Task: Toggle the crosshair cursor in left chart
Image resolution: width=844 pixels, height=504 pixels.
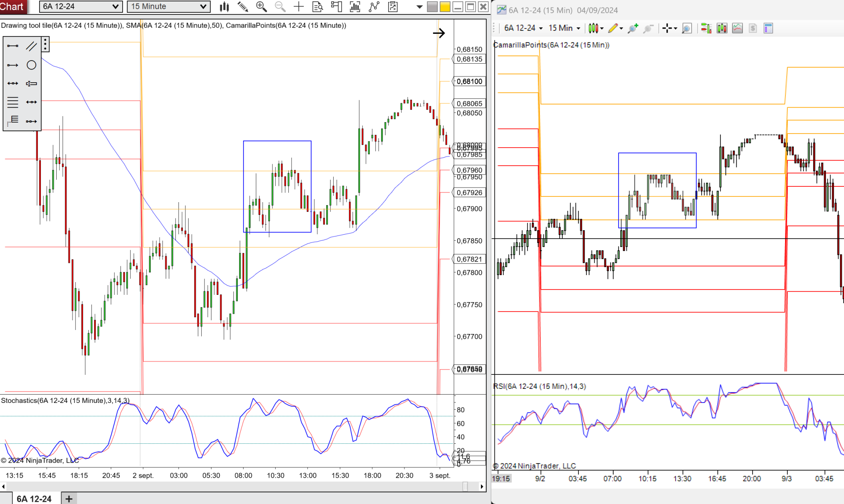Action: [298, 7]
